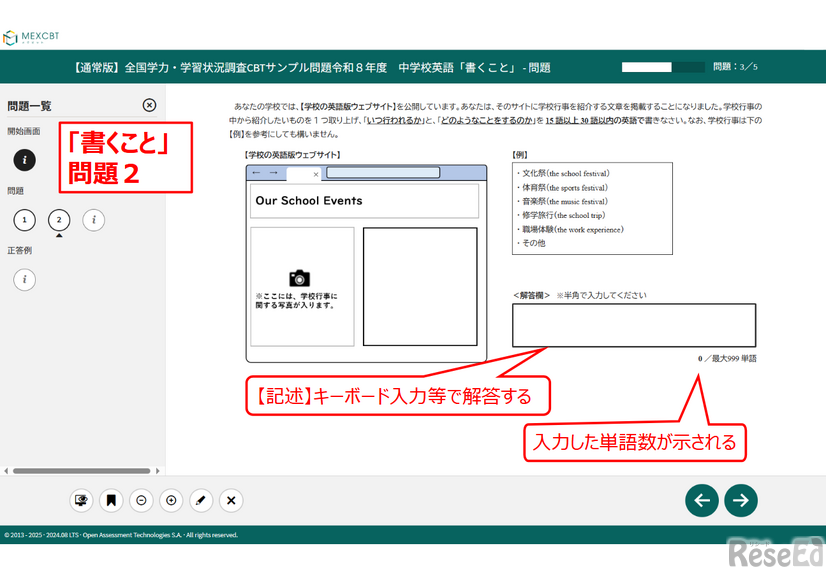Open the 開始画面 info page

pos(25,160)
